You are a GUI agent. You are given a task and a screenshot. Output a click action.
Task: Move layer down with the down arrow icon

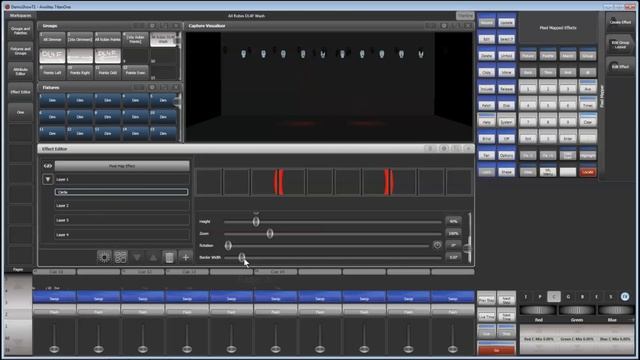137,257
